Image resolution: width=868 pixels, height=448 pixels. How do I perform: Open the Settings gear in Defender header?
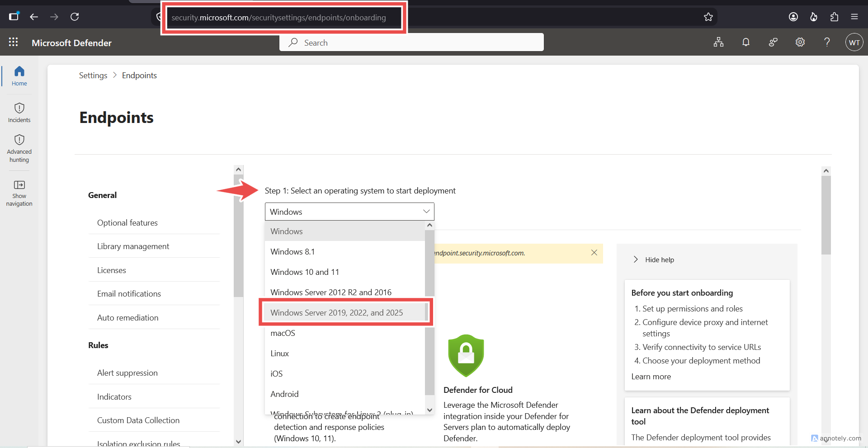coord(800,42)
